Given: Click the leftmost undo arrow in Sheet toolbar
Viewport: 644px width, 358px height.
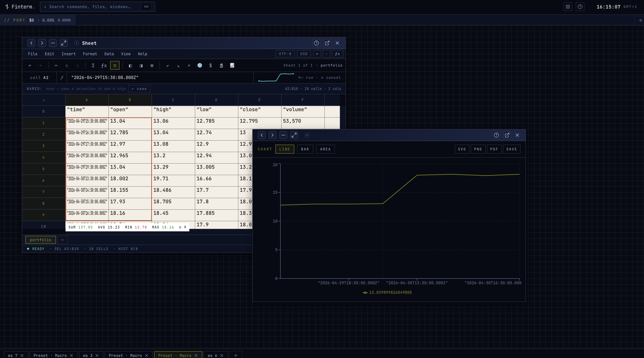Looking at the screenshot, I should [30, 65].
